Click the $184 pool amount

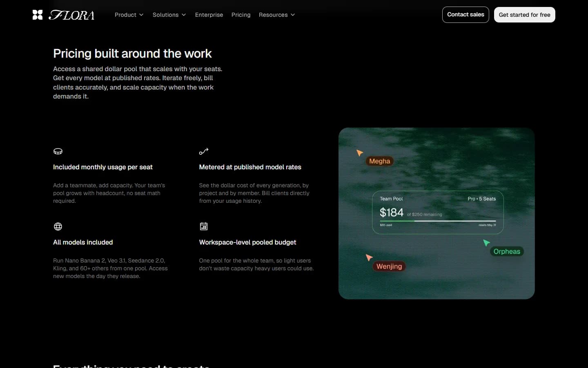tap(392, 212)
